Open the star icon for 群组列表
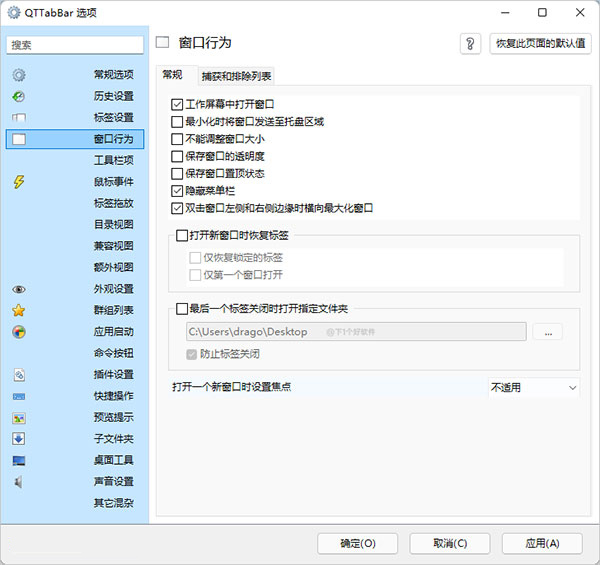The width and height of the screenshot is (600, 565). (19, 310)
